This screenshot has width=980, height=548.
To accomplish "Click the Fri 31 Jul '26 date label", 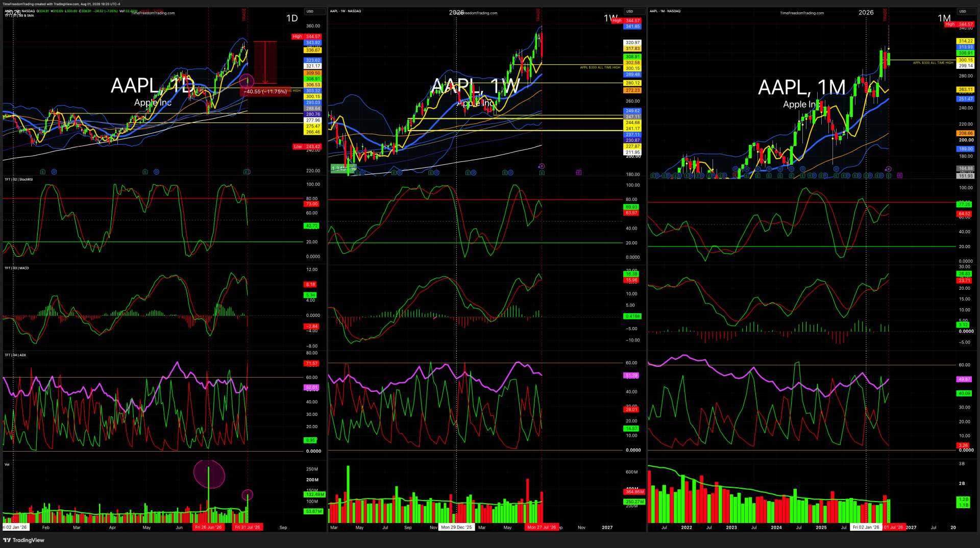I will (x=248, y=527).
